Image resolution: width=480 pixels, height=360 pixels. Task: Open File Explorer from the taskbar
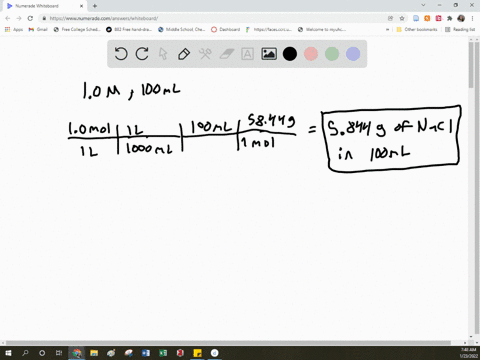tap(94, 353)
